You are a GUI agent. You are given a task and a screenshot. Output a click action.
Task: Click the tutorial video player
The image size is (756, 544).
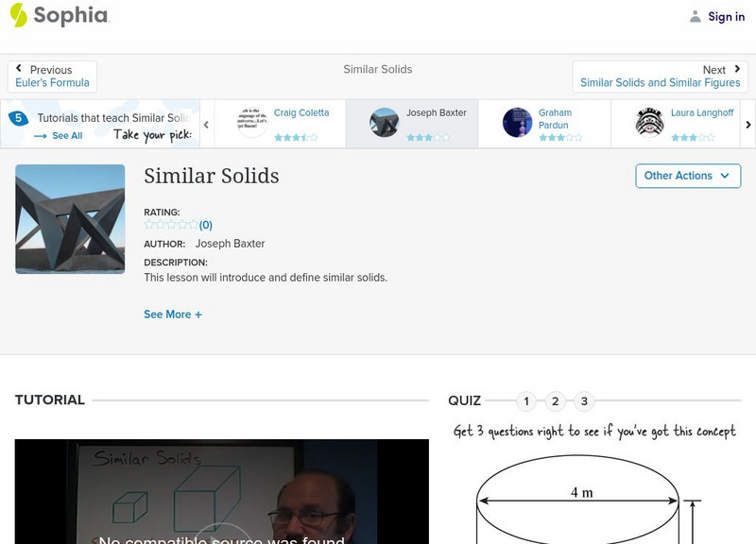[221, 491]
